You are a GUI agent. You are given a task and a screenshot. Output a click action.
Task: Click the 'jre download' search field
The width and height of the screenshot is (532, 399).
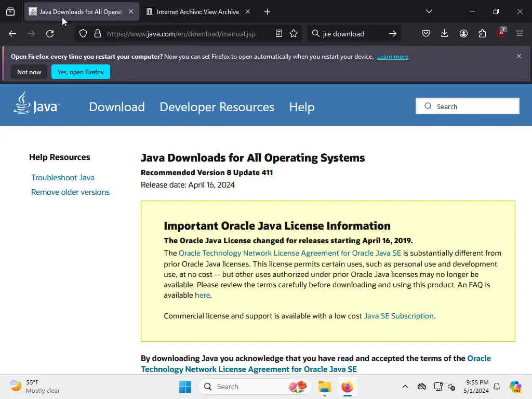point(353,34)
